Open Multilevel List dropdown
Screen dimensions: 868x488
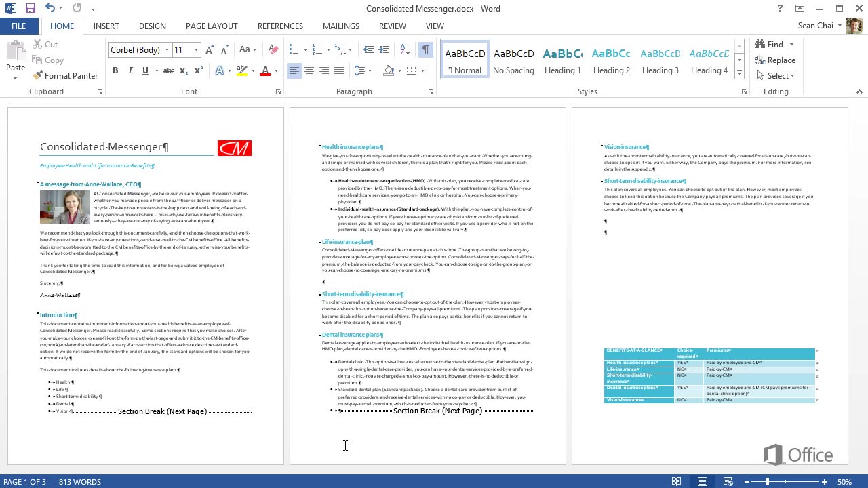coord(351,49)
